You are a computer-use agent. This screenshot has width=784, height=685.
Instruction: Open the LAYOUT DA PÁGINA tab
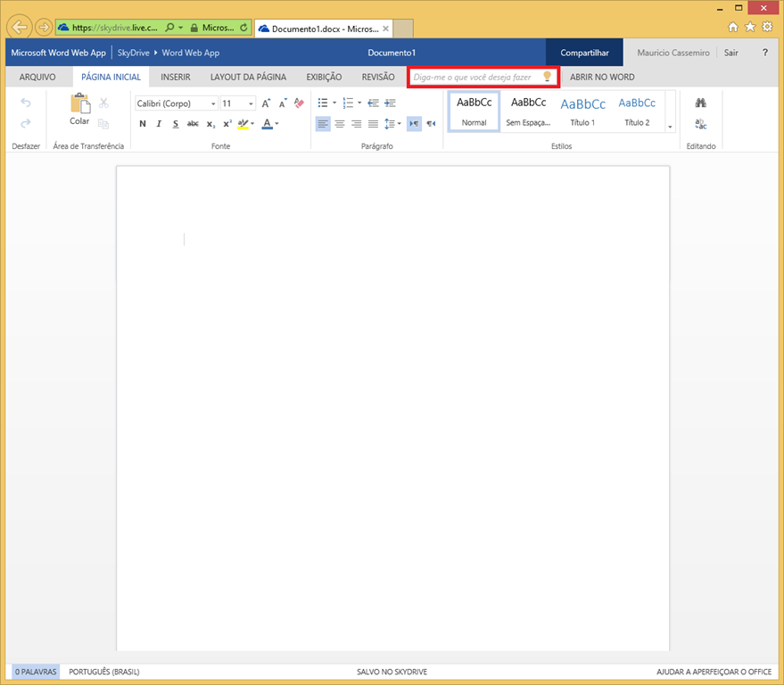click(248, 78)
